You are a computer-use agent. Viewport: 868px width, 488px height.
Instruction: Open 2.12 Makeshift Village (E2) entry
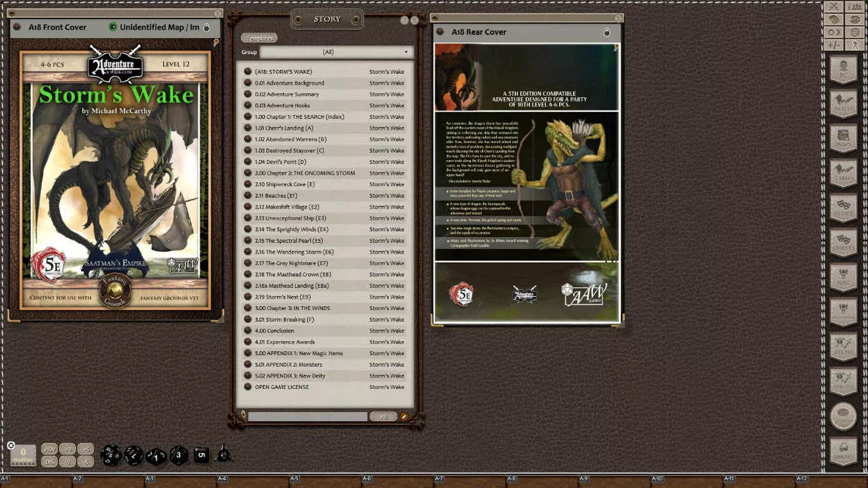click(325, 207)
